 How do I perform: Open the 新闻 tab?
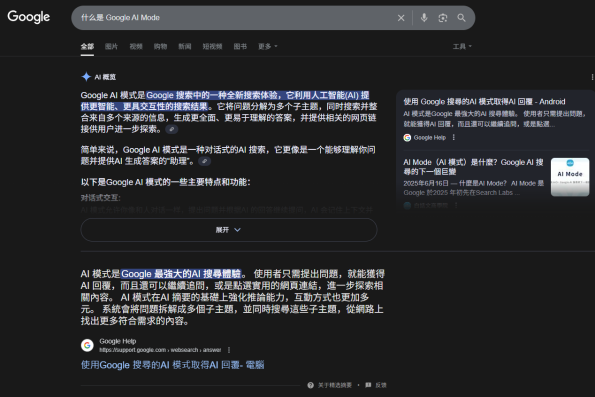(185, 46)
